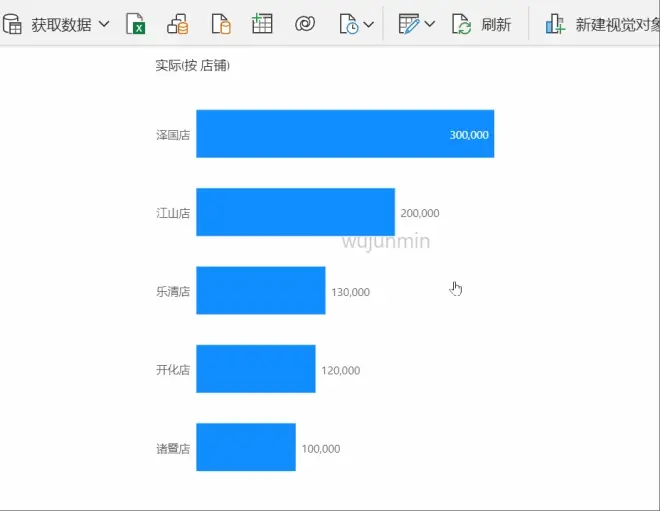Screen dimensions: 660x511
Task: Select the 泽国店 bar
Action: [x=345, y=134]
